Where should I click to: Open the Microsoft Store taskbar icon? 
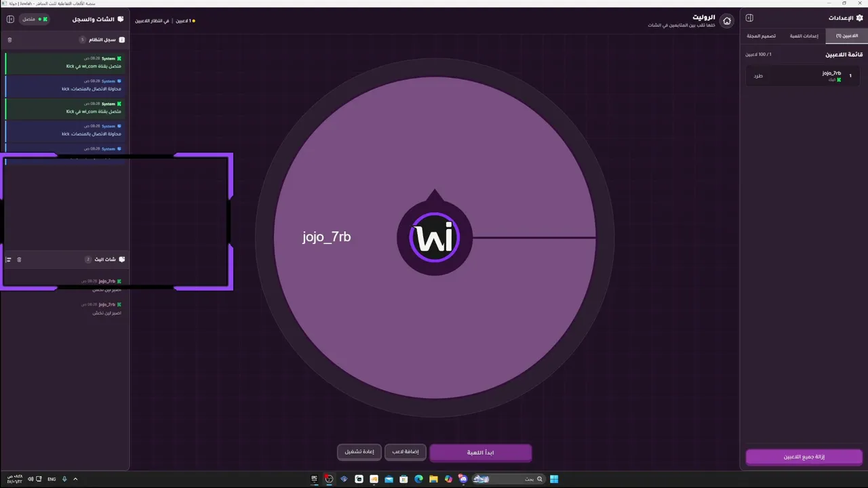[x=403, y=479]
